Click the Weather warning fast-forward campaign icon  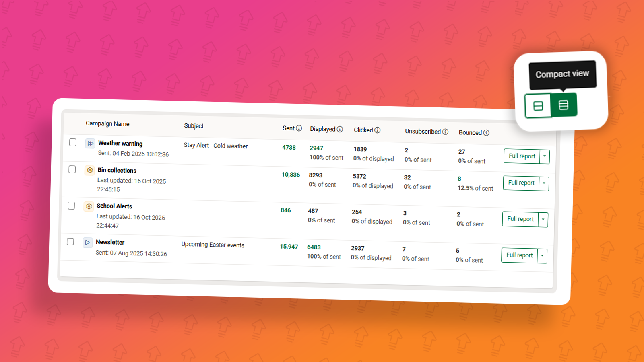tap(90, 143)
